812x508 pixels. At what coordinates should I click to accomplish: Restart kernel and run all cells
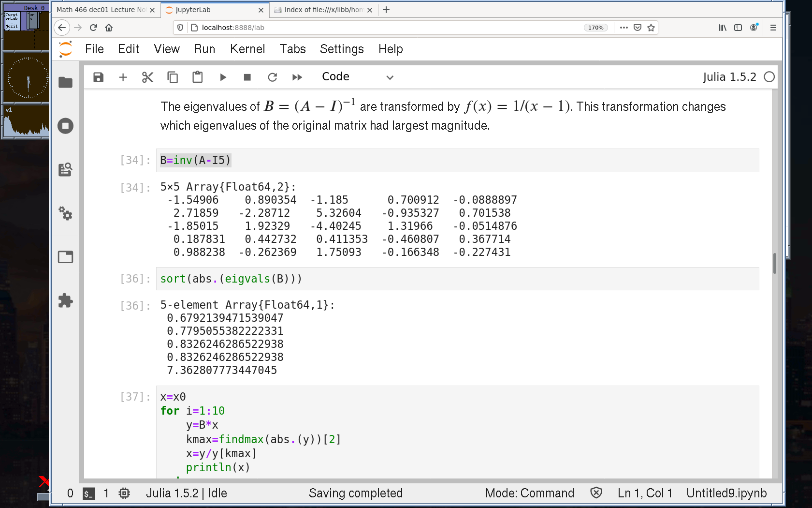coord(297,77)
